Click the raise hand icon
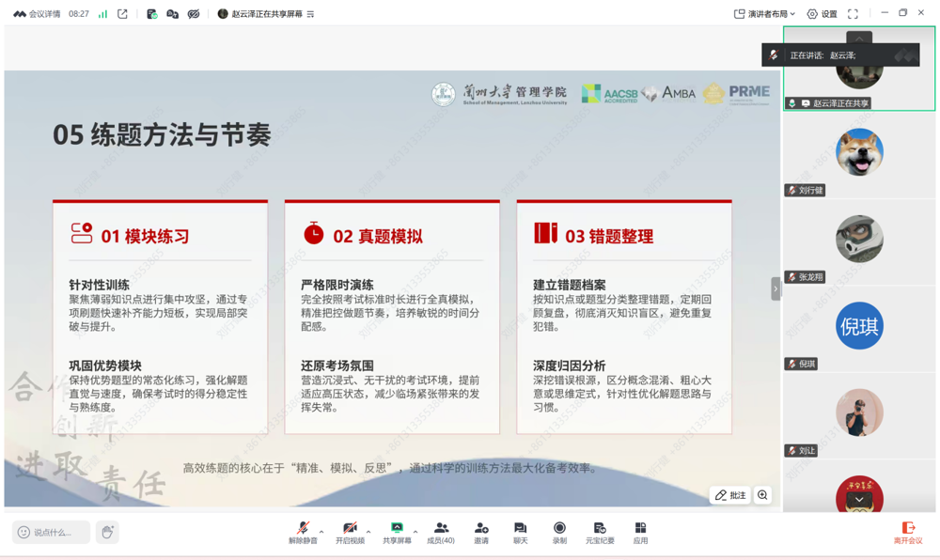940x560 pixels. coord(107,532)
